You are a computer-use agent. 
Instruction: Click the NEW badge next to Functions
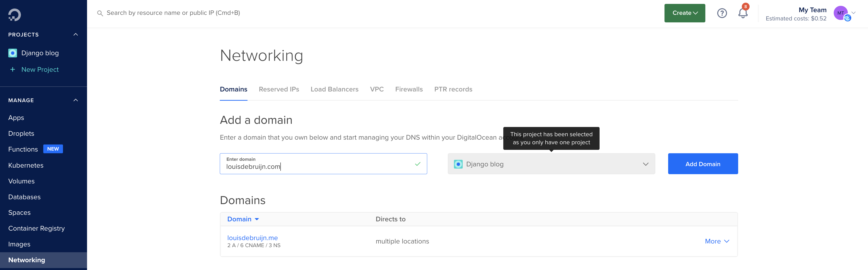tap(53, 149)
